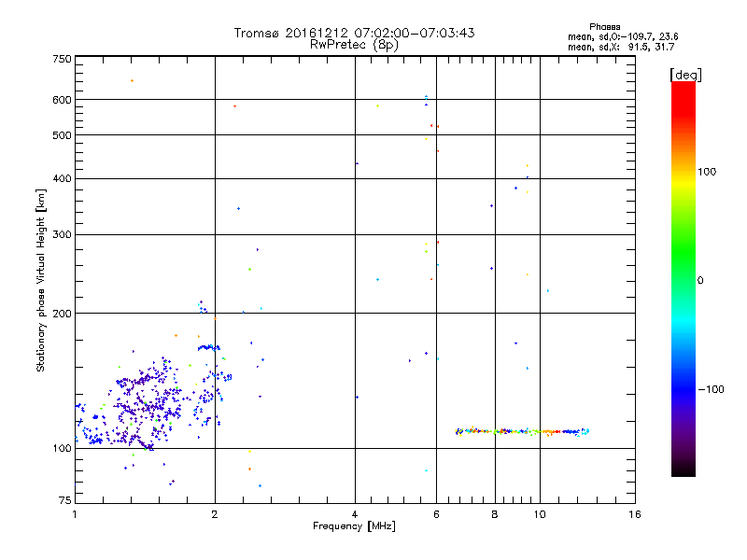Image resolution: width=747 pixels, height=560 pixels.
Task: Click the x-axis "8" MHz tick label
Action: click(x=495, y=514)
